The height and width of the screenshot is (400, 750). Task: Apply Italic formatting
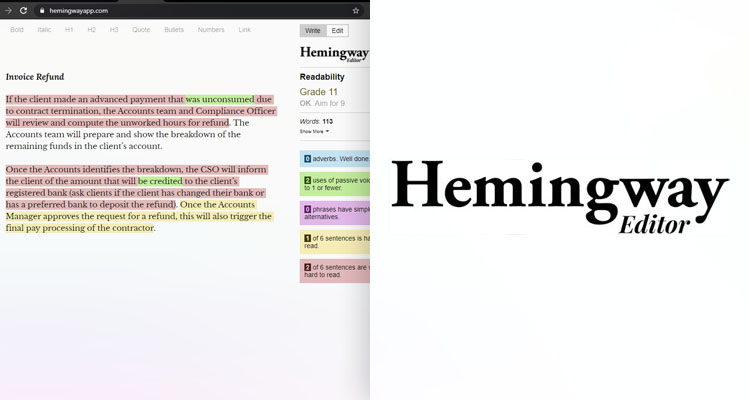44,30
